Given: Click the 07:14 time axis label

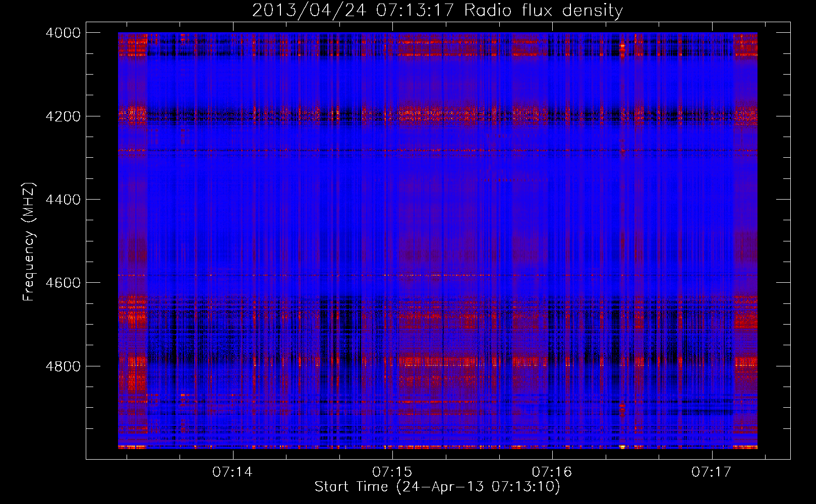Looking at the screenshot, I should pos(232,472).
